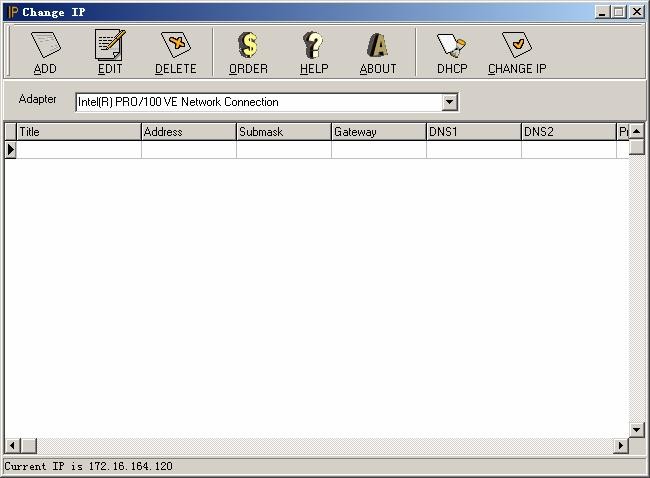Screen dimensions: 650x478
Task: Apply settings with CHANGE IP icon
Action: 517,45
